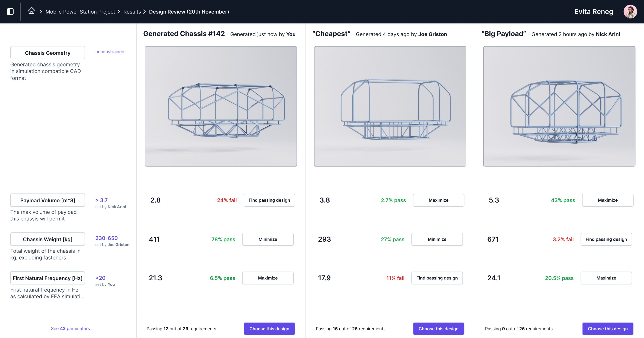644x338 pixels.
Task: Go to Results breadcrumb
Action: click(x=132, y=12)
